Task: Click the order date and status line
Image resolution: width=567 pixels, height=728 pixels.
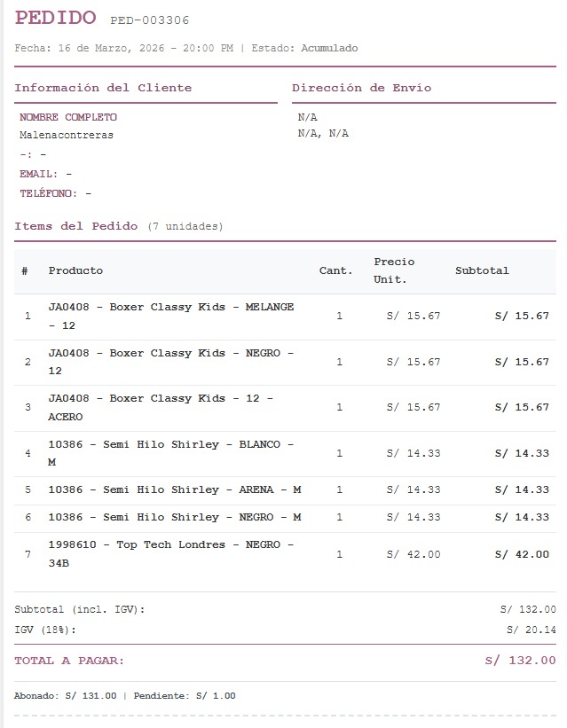Action: 186,48
